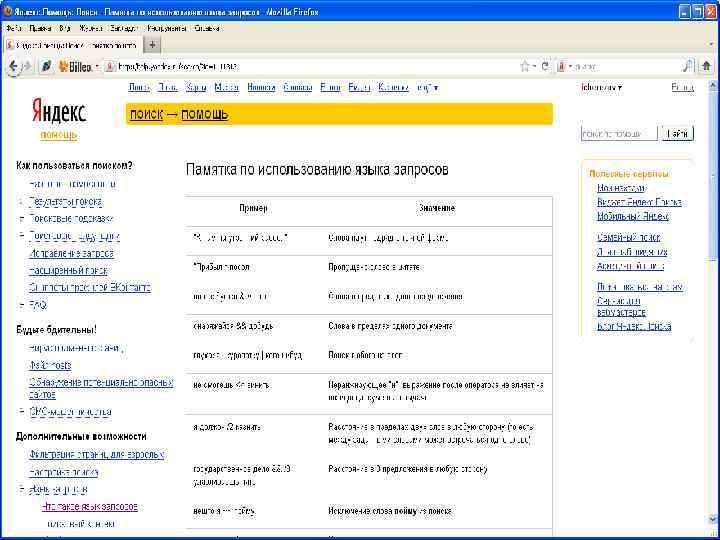720x540 pixels.
Task: Open the dropdown arrow next to bookmark star
Action: (x=534, y=67)
